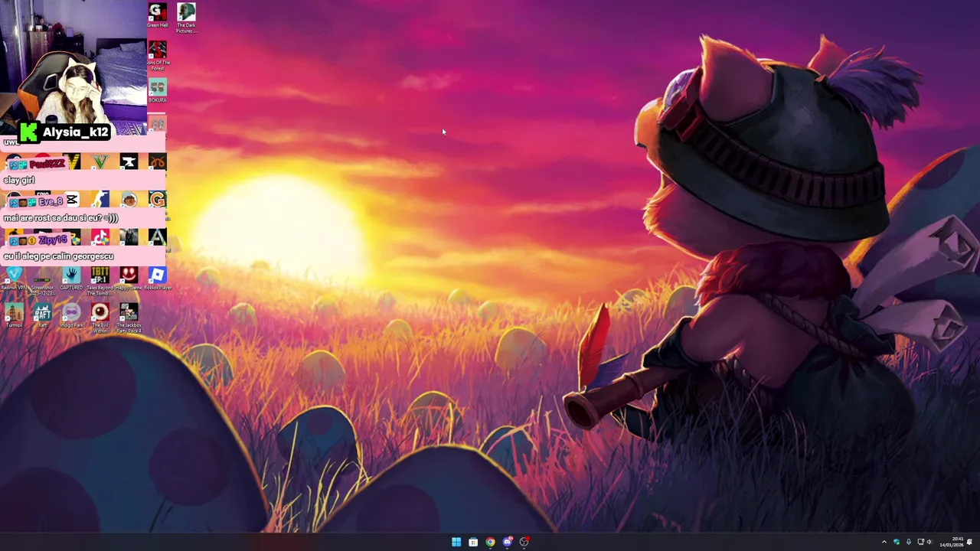Click the microphone tray icon

pos(909,542)
